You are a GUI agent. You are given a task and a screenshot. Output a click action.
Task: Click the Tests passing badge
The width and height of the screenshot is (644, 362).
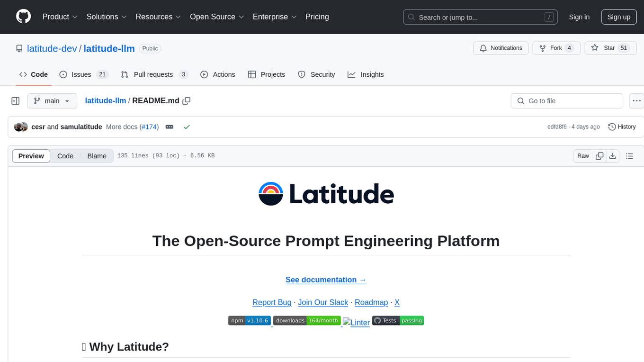[398, 321]
